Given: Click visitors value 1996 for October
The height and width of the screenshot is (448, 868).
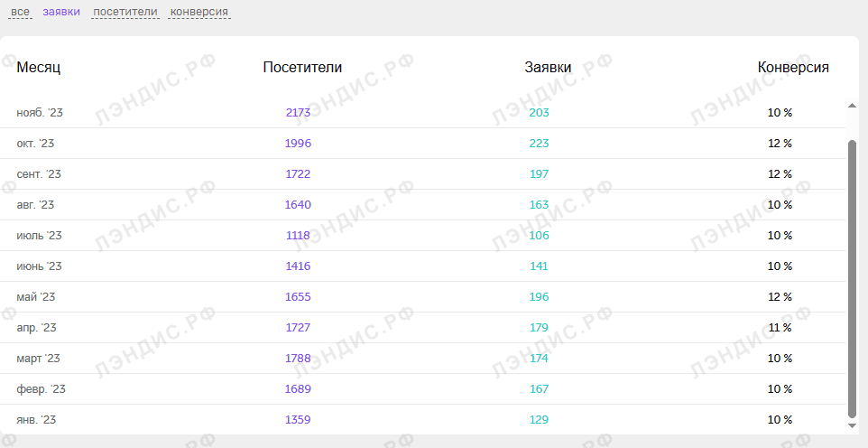Looking at the screenshot, I should click(298, 144).
